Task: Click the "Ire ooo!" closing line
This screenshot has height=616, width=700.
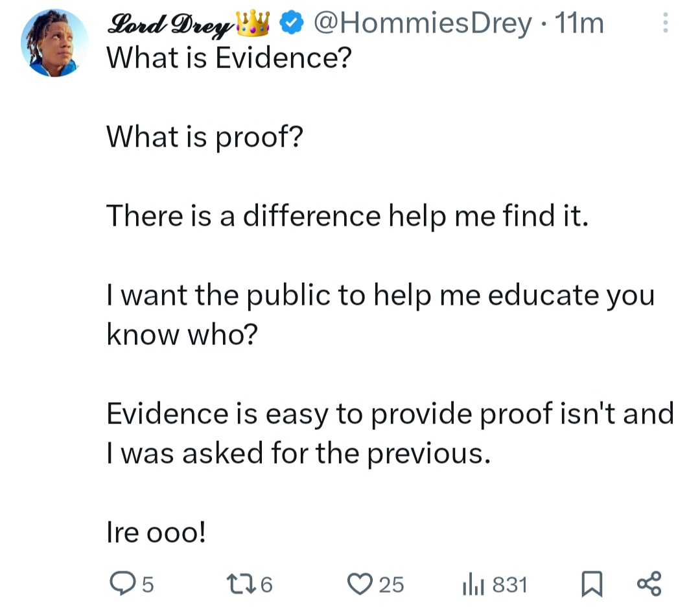Action: tap(157, 532)
